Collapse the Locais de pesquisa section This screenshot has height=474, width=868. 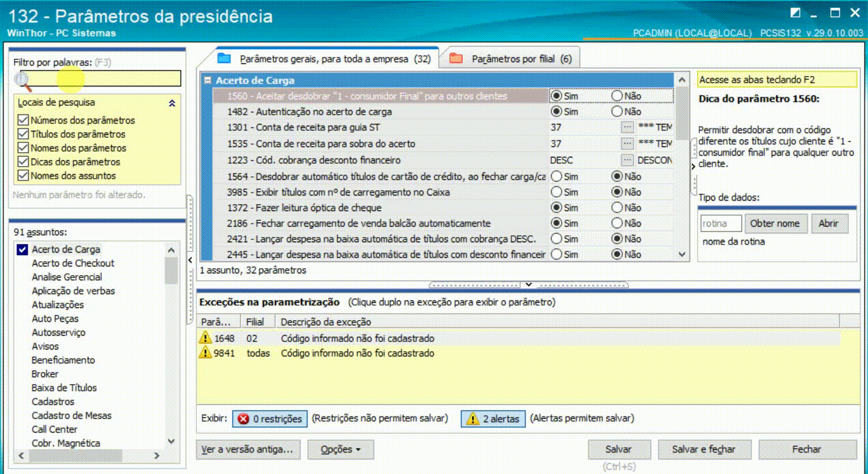(x=172, y=103)
